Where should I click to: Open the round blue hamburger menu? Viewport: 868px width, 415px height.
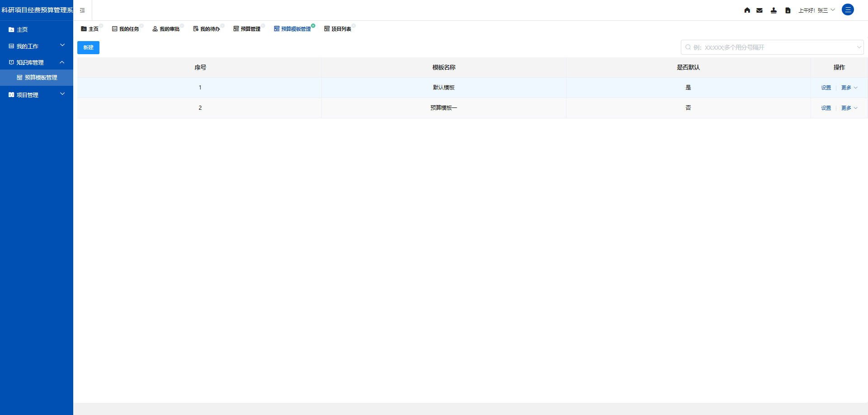pos(848,9)
